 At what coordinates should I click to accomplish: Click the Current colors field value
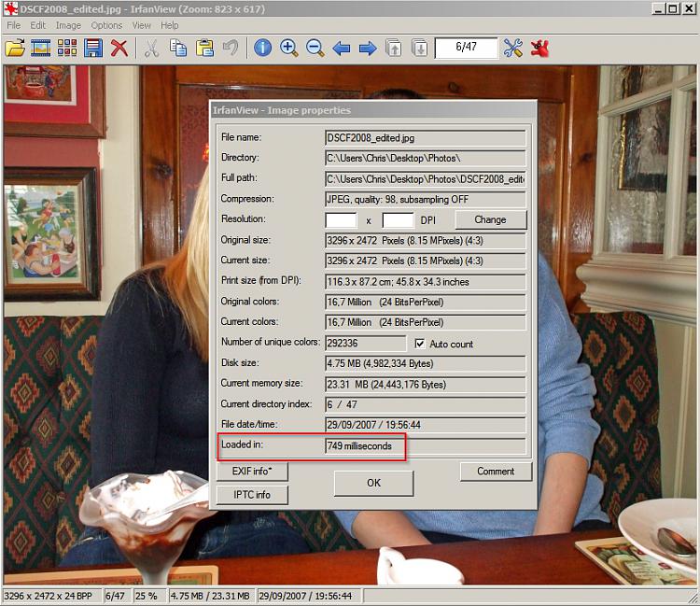coord(426,322)
